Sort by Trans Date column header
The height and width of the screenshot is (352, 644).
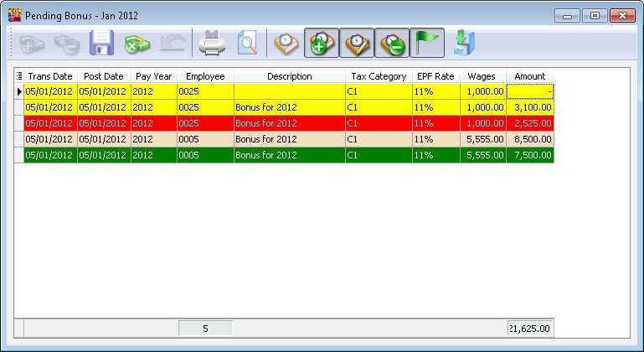[50, 76]
